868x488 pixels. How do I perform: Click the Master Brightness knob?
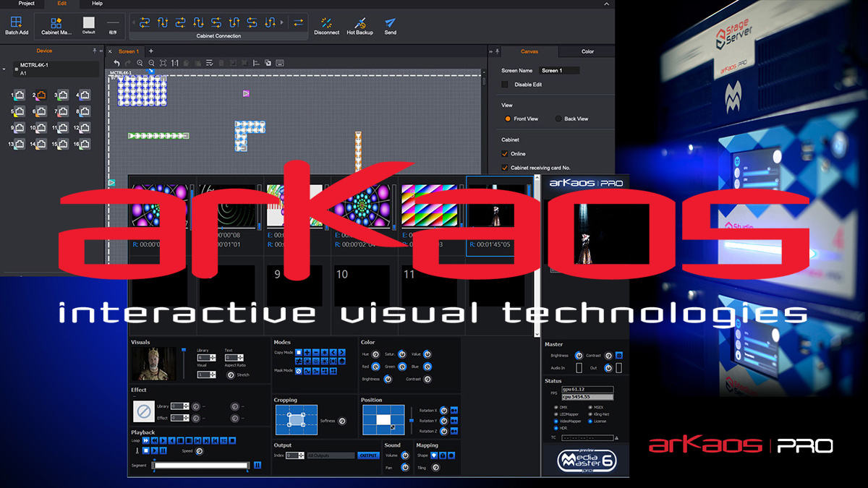[579, 356]
